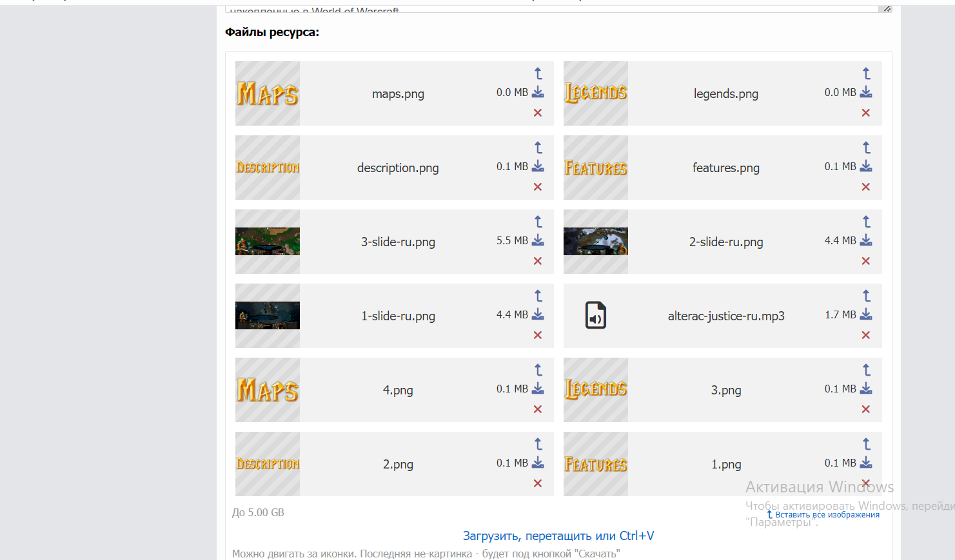Open the maps.png thumbnail preview
Screen dimensions: 955x560
pyautogui.click(x=268, y=93)
